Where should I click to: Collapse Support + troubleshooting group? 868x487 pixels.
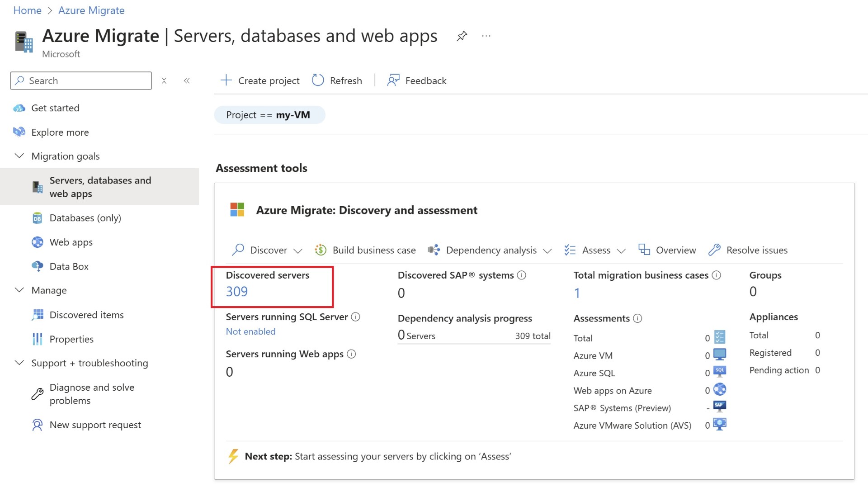19,363
